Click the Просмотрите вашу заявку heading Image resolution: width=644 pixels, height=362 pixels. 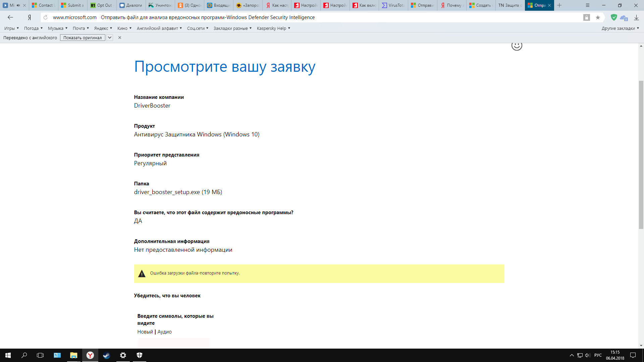[225, 66]
